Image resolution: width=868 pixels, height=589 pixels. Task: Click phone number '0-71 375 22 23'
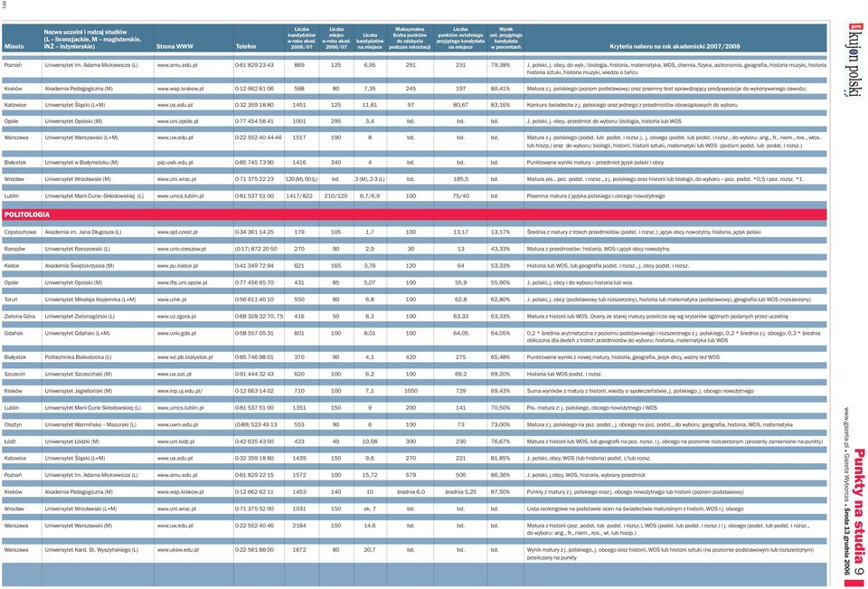255,179
